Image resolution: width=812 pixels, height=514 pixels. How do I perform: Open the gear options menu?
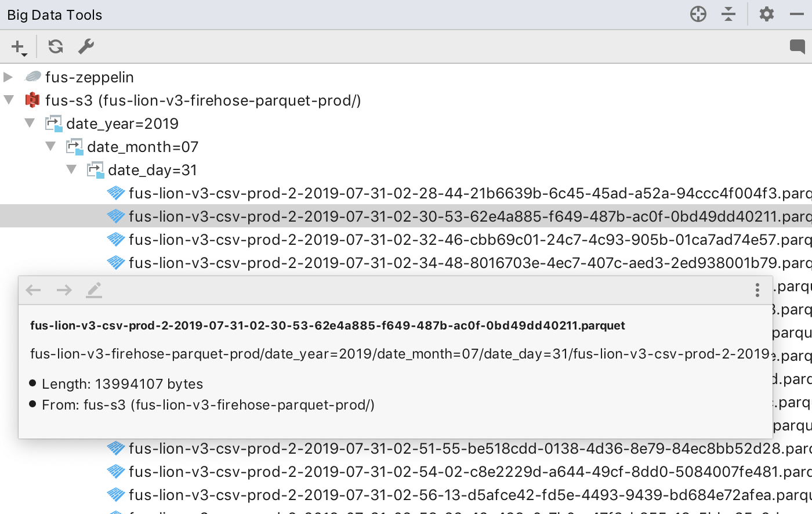click(x=767, y=14)
